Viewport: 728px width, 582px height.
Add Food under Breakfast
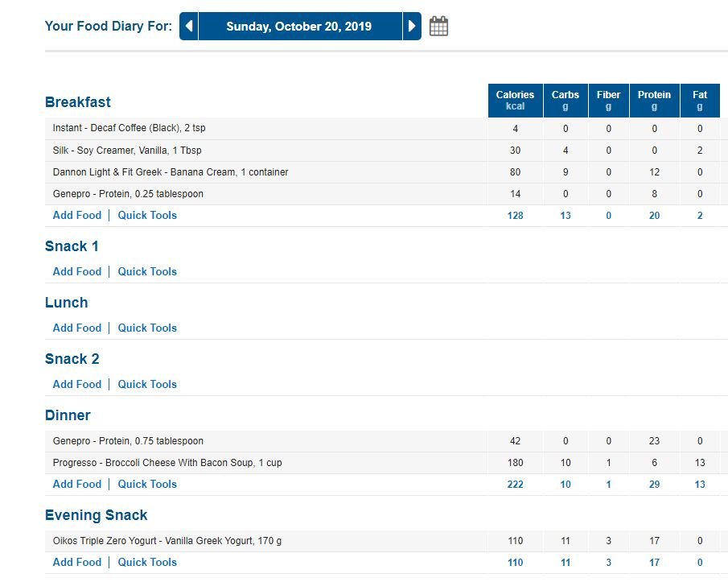point(77,215)
